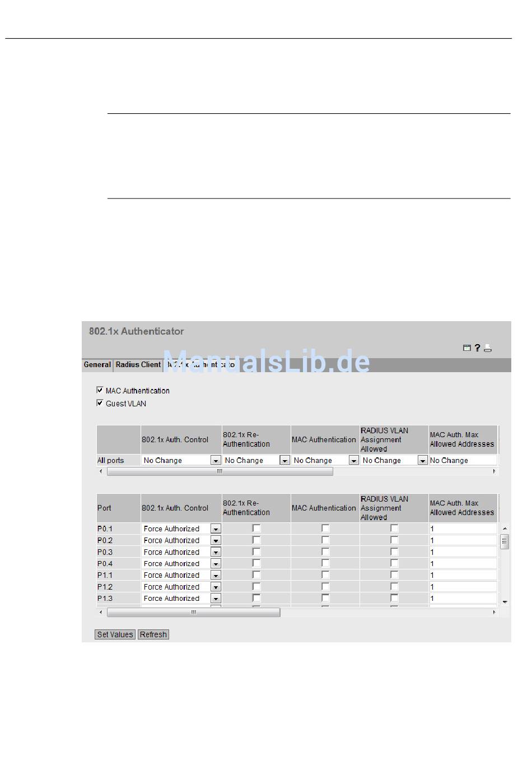Enable 802.1x Re-Authentication for port P0.1

tap(256, 528)
